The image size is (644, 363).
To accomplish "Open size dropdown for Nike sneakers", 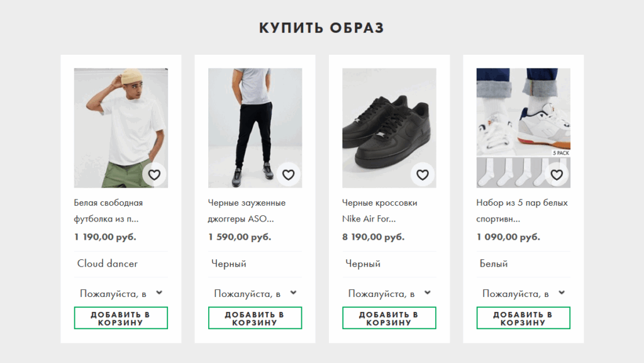I will tap(389, 293).
